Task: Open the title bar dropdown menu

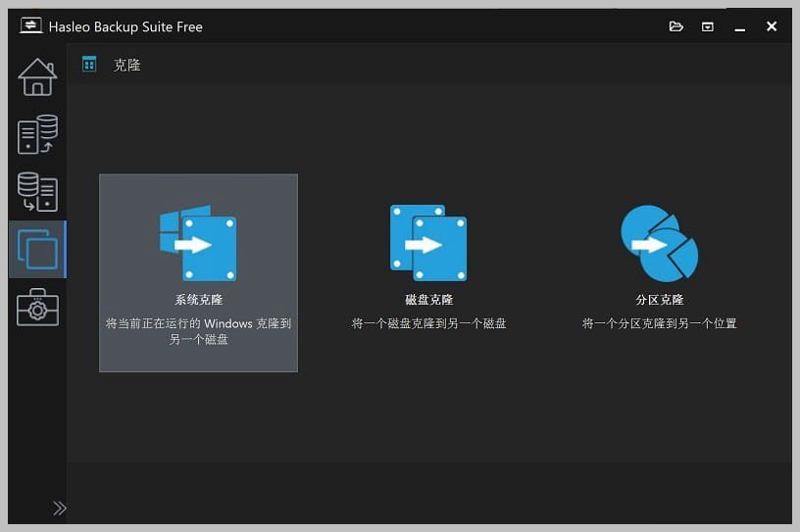Action: tap(707, 26)
